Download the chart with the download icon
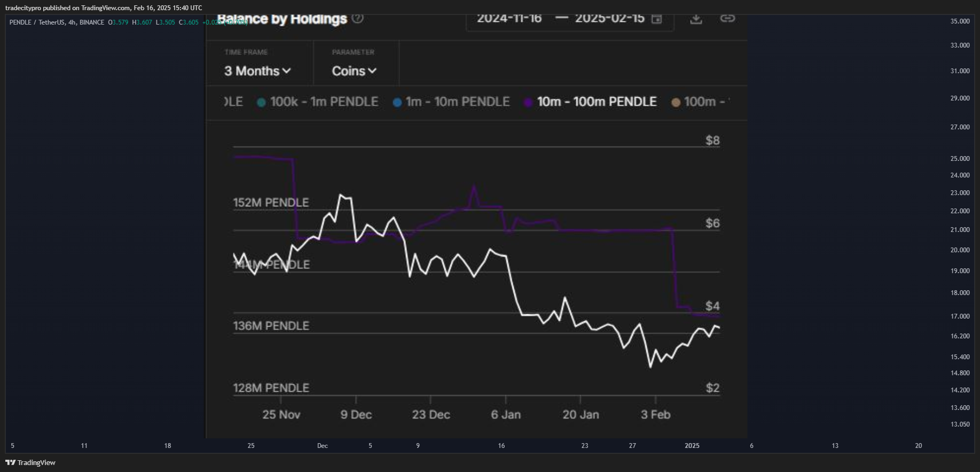 696,19
